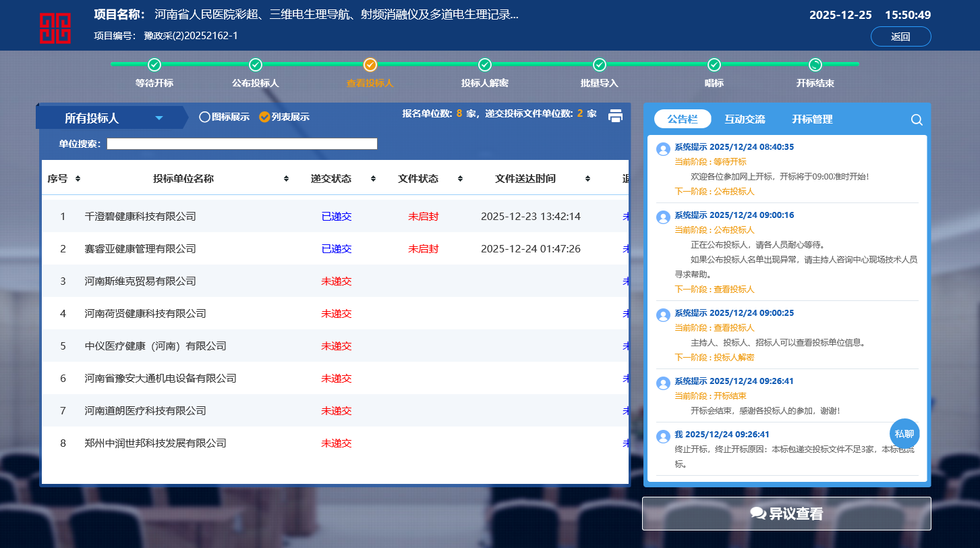980x548 pixels.
Task: Click the 投标人解密 step checkmark icon
Action: [485, 65]
